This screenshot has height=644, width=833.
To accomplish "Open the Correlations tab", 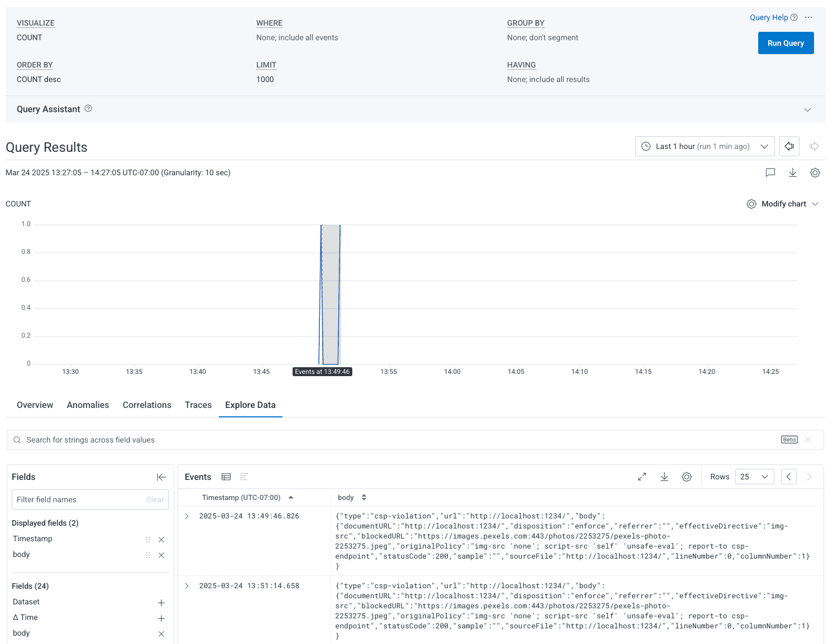I will (x=147, y=405).
